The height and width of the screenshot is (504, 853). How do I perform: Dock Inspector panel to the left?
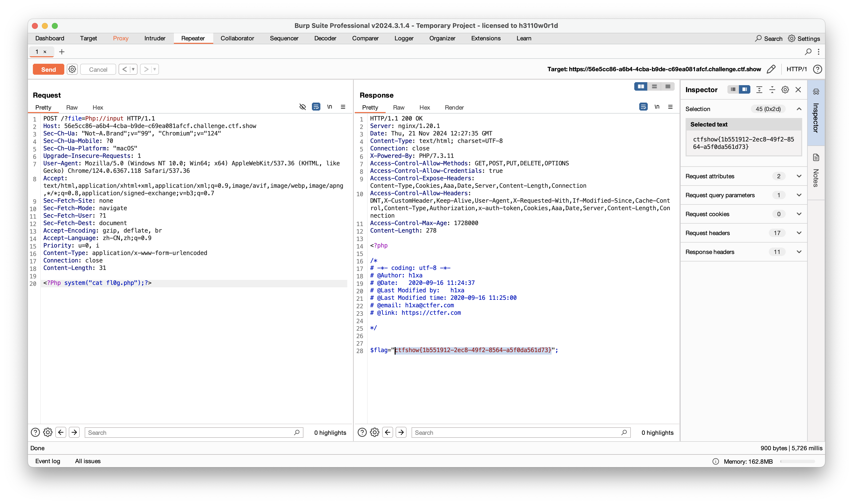pyautogui.click(x=733, y=90)
